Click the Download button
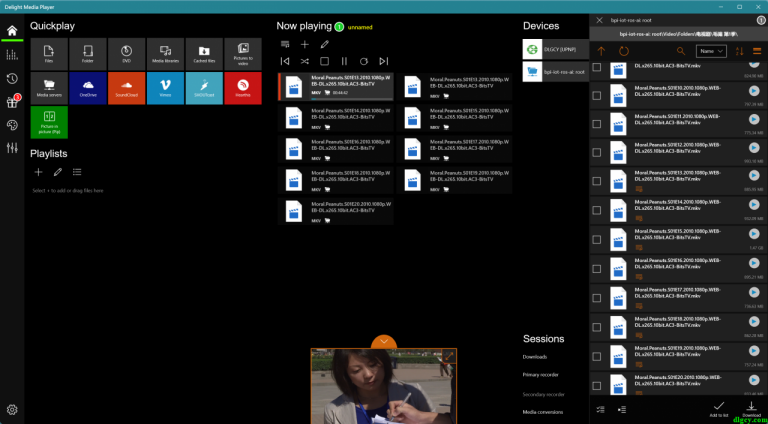Screen dimensions: 768x424 pos(752,407)
